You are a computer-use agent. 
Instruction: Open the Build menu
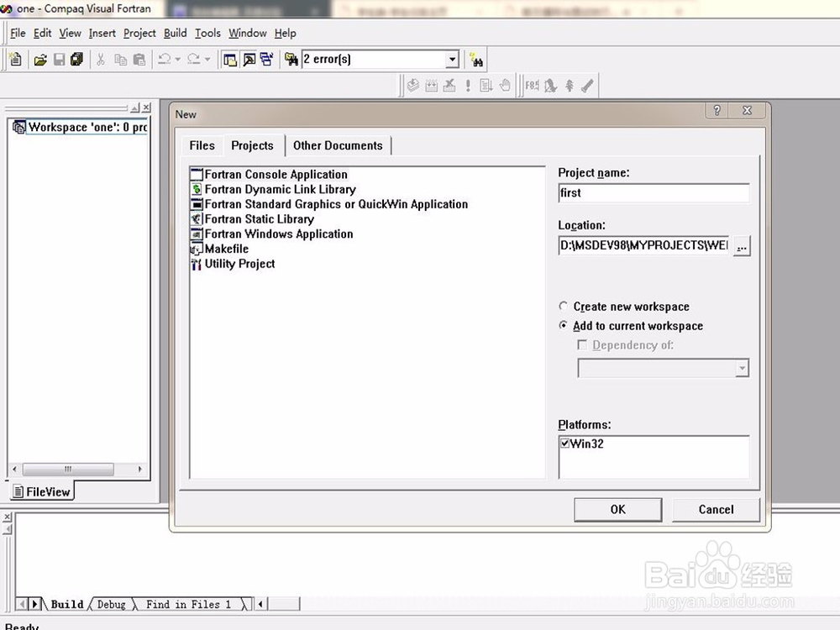[x=176, y=34]
